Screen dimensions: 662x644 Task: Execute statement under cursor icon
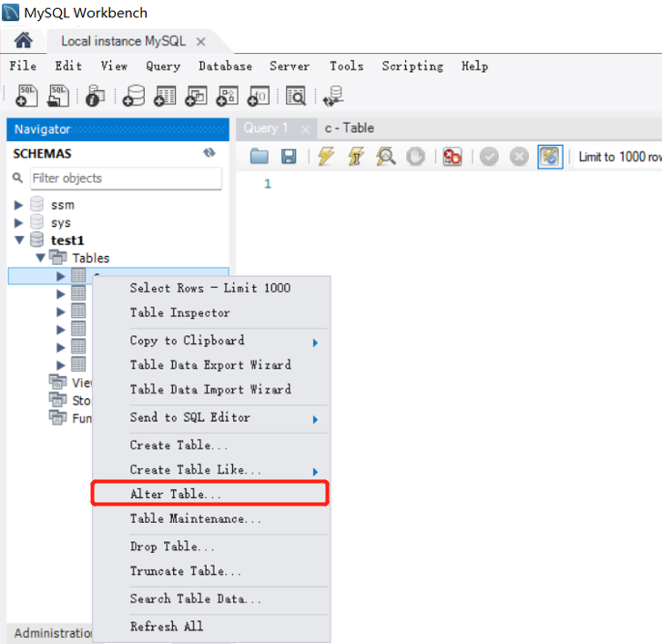355,157
